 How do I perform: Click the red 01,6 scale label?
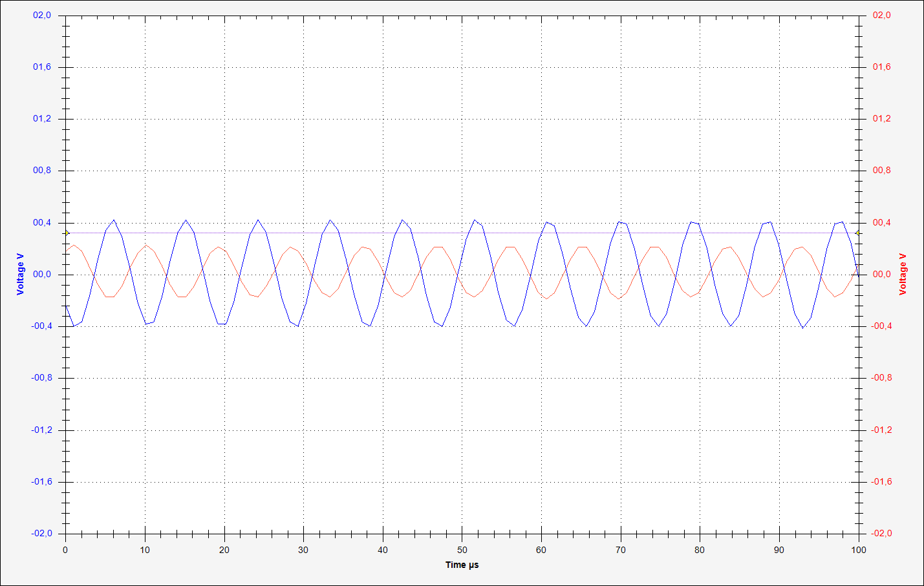881,67
